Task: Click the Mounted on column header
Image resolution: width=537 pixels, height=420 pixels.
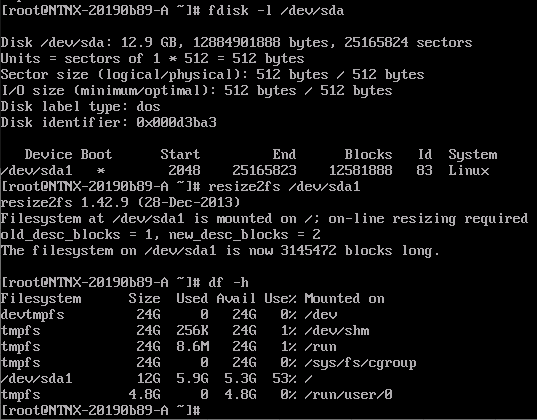Action: coord(344,298)
